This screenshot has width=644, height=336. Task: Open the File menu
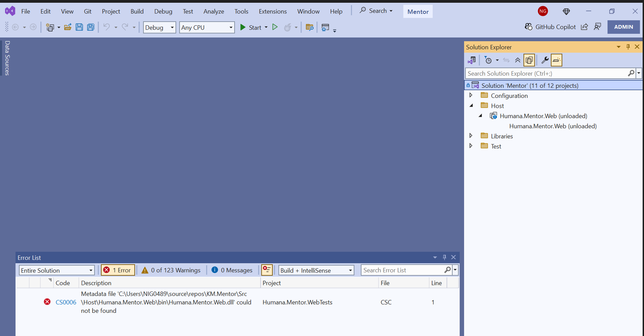click(26, 11)
